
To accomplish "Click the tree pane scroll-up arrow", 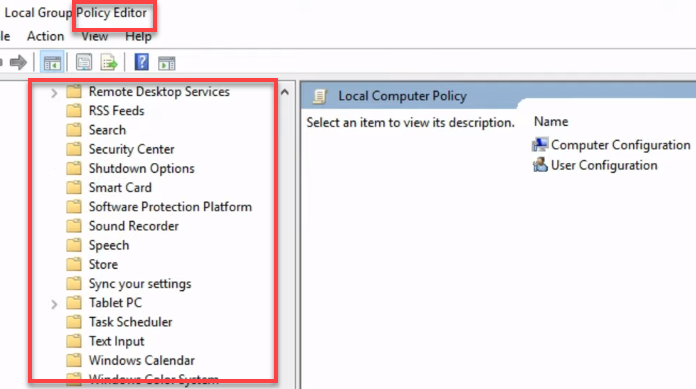I will [285, 92].
